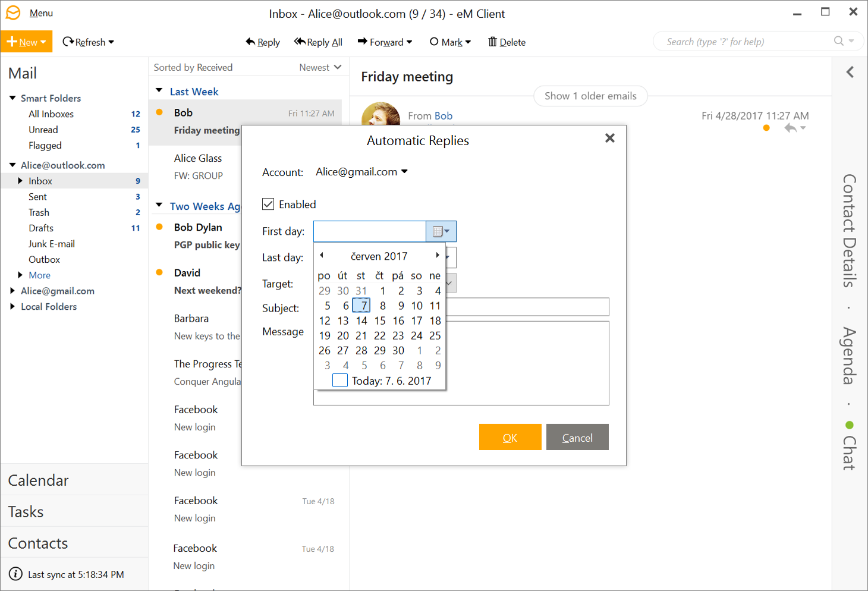Uncheck the Enabled checkbox
This screenshot has height=591, width=868.
pos(268,205)
